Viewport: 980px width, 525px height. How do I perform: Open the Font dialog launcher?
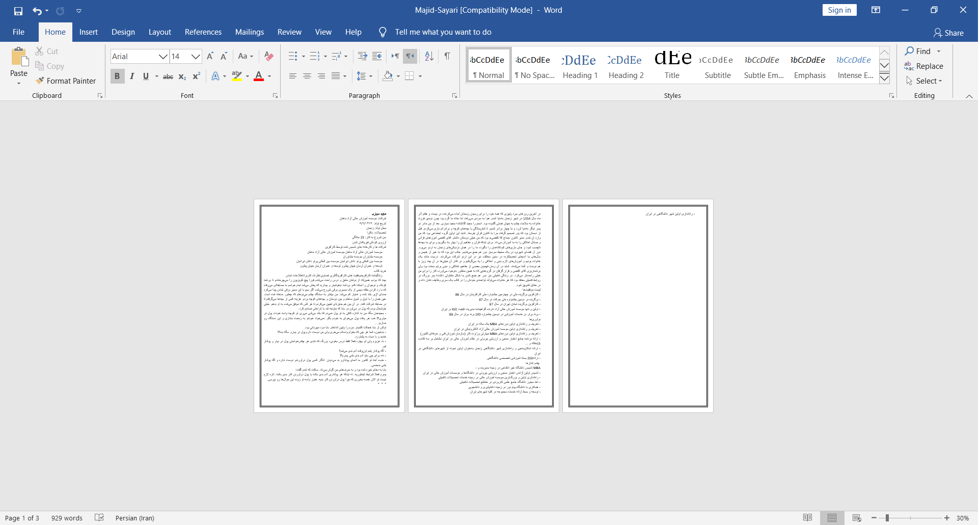275,96
